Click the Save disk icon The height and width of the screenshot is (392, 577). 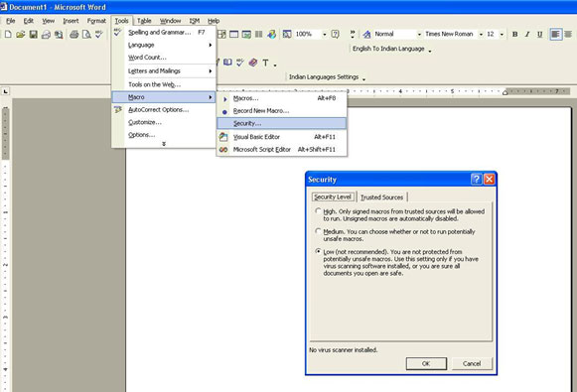[x=33, y=35]
